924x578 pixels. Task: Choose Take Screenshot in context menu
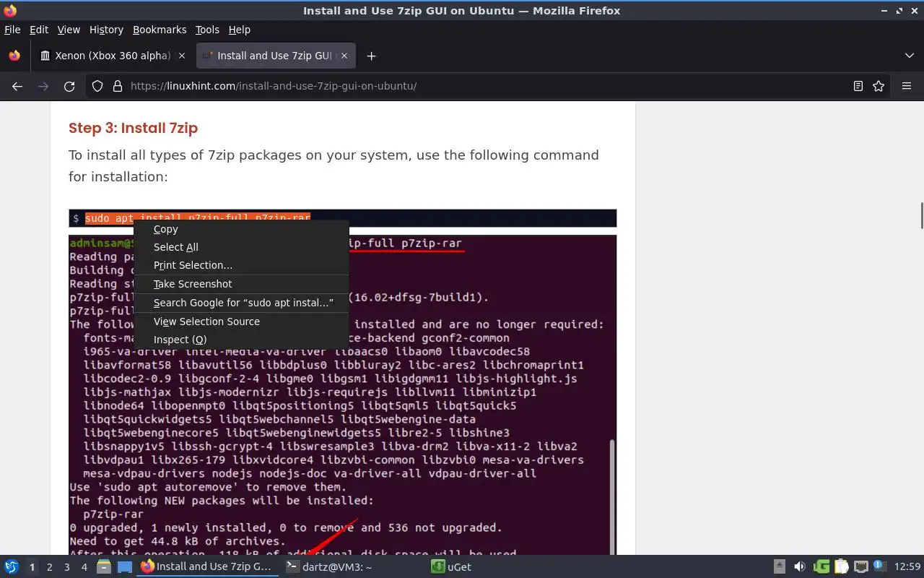pyautogui.click(x=241, y=284)
